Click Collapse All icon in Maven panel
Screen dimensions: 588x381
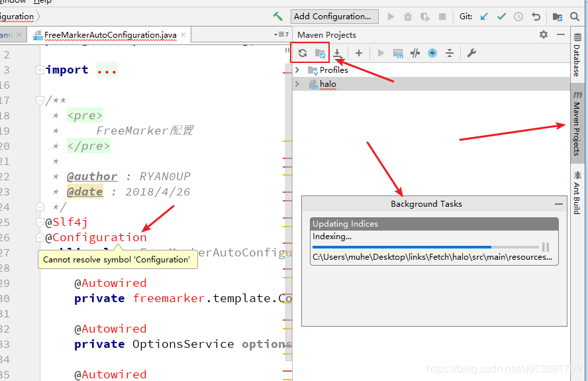[x=449, y=53]
